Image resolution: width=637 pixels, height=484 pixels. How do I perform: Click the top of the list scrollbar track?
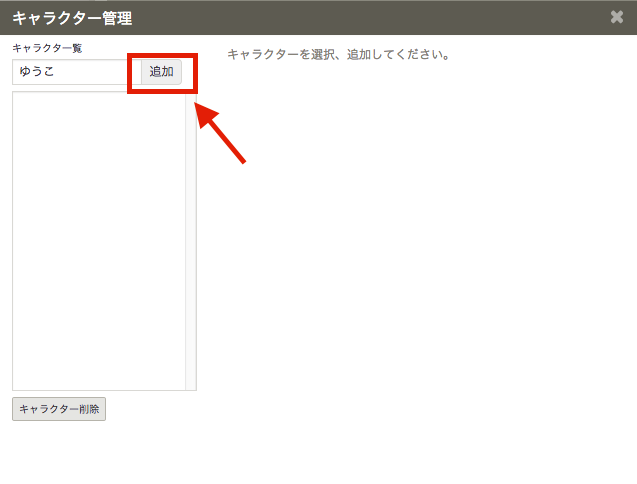pos(191,98)
